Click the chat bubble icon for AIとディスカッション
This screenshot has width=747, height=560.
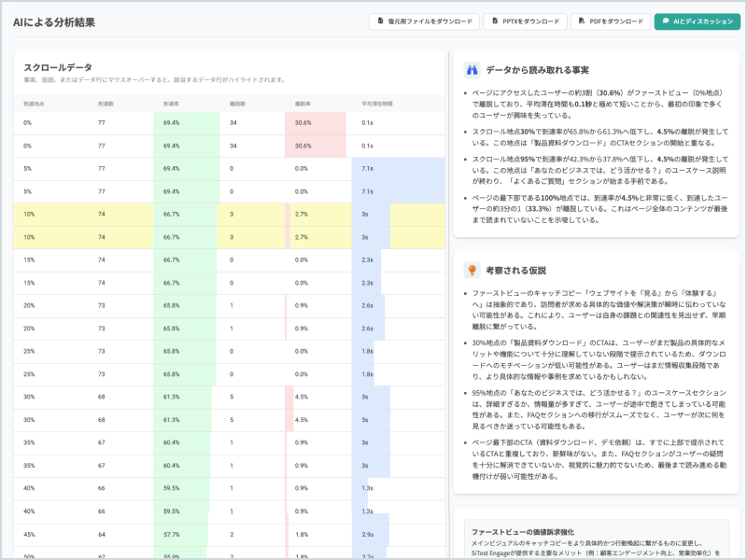(x=666, y=21)
